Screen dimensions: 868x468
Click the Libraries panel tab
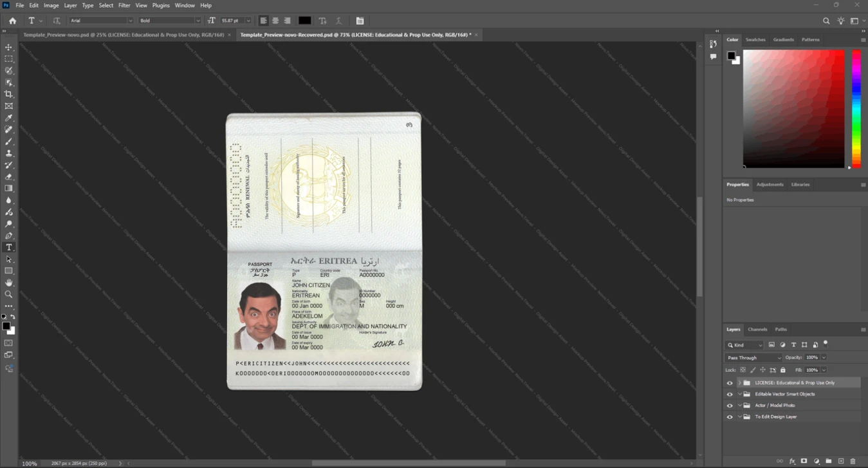pyautogui.click(x=800, y=184)
